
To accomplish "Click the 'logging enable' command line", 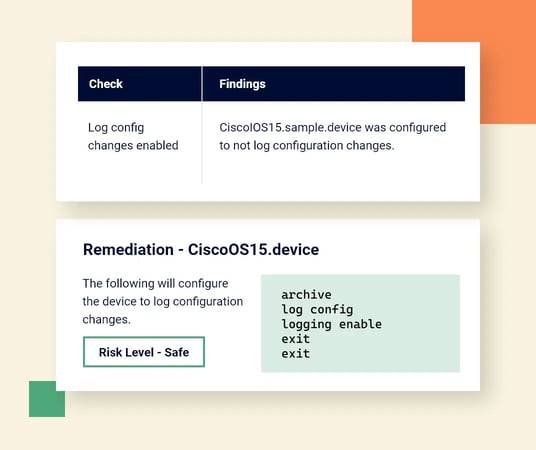I will (332, 325).
